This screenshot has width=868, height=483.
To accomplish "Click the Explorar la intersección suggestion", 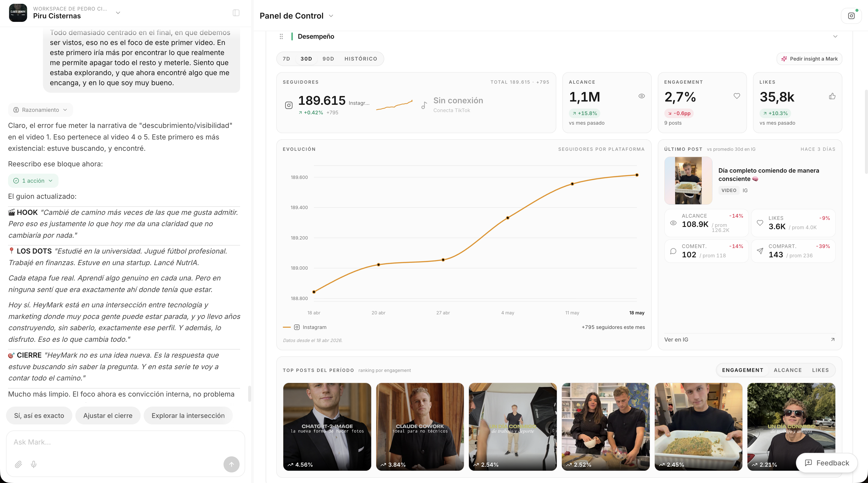I will click(x=188, y=416).
